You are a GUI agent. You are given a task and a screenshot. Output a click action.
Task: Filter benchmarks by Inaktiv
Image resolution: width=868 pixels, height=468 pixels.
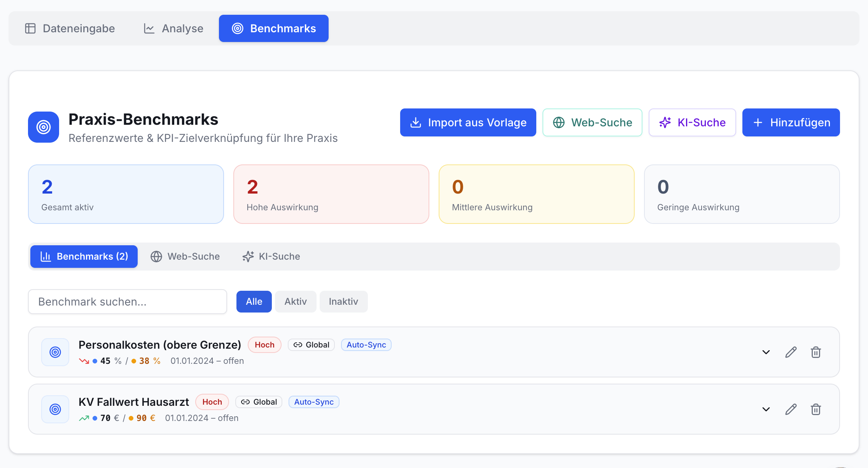coord(343,302)
